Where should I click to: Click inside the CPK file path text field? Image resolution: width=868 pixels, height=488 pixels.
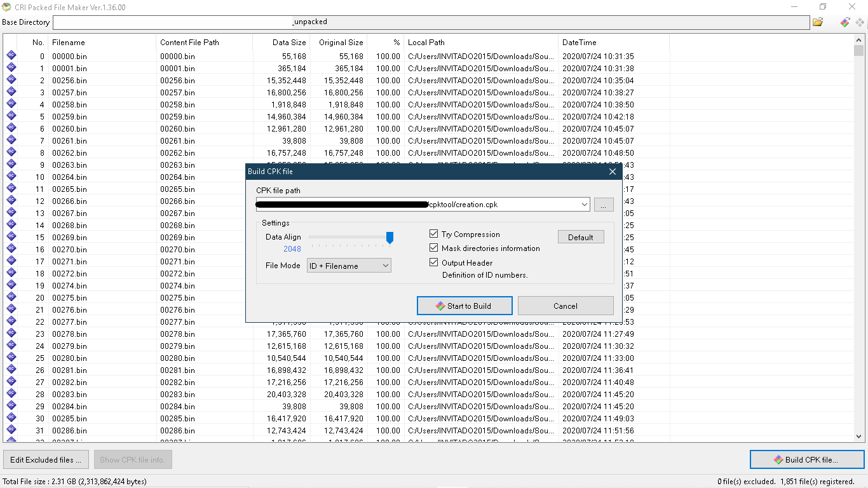pos(418,205)
